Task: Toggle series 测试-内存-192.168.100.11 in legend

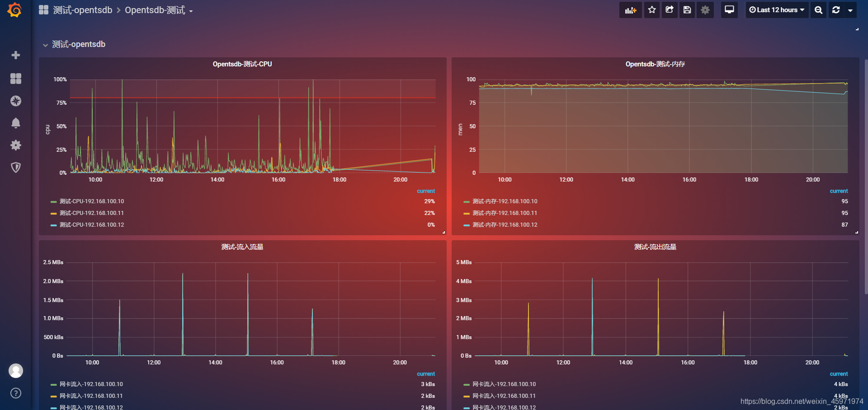Action: 505,213
